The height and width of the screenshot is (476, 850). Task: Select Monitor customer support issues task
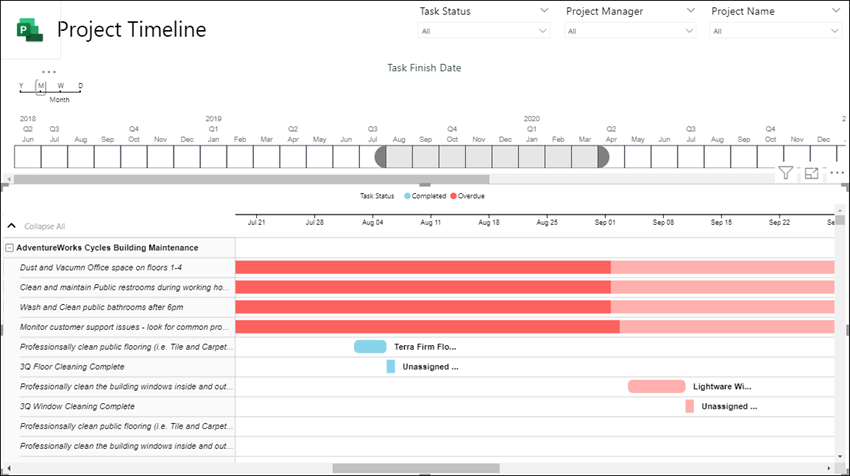[x=124, y=327]
